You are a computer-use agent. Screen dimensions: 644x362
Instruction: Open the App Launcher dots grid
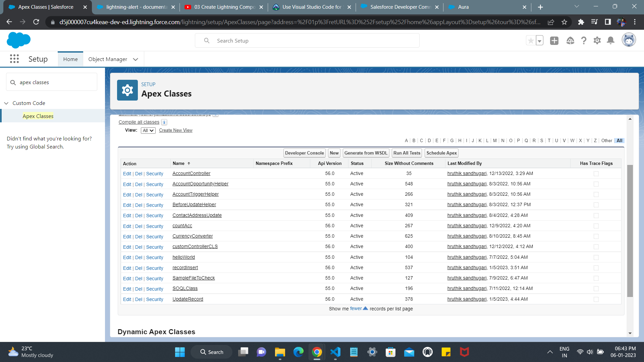point(14,59)
